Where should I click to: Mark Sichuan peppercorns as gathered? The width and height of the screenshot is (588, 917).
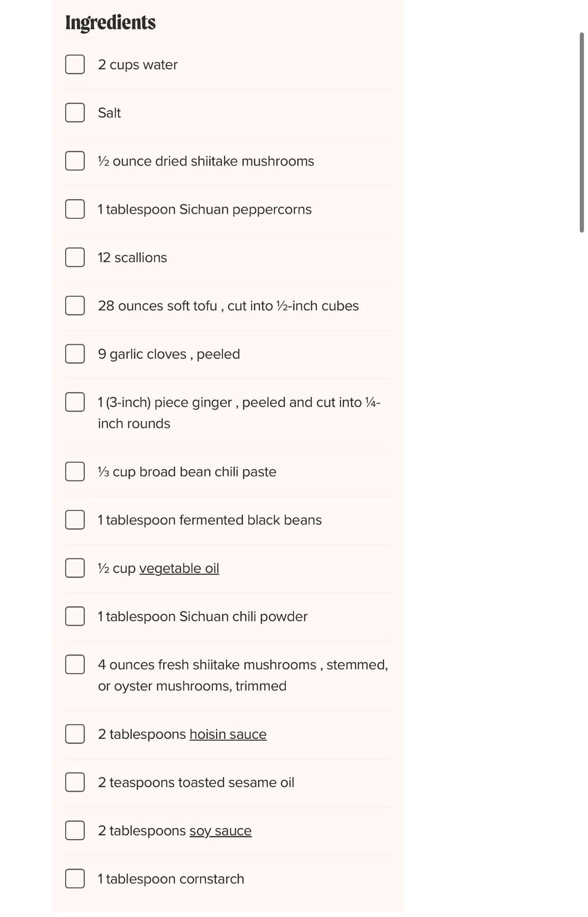[x=75, y=209]
